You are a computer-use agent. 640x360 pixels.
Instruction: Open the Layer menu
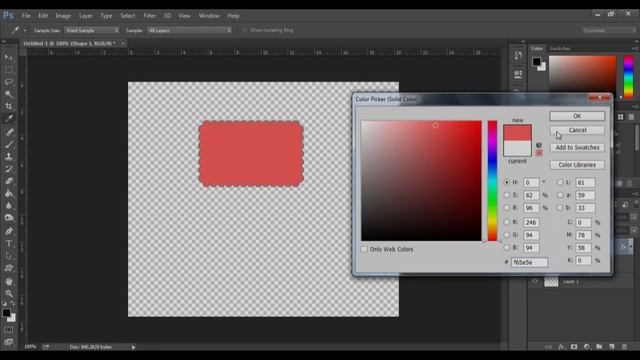85,16
